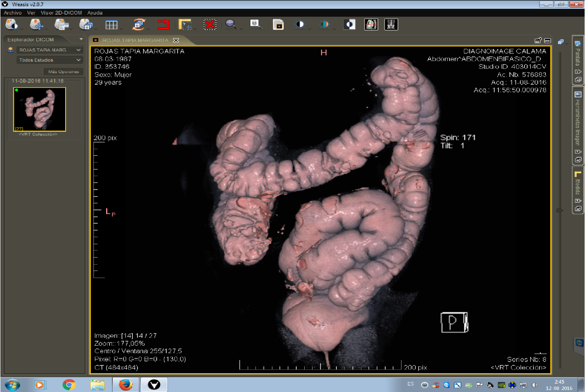585x392 pixels.
Task: Expand the Todos Estudios dropdown
Action: click(x=49, y=60)
